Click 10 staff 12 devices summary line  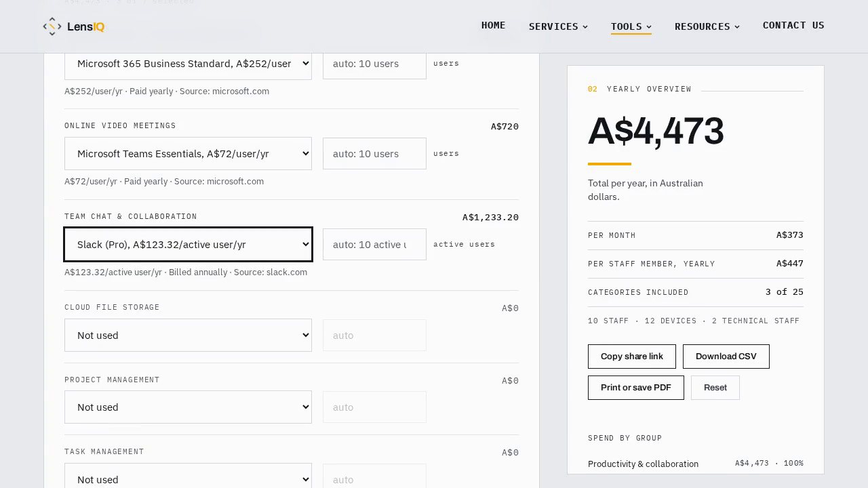pos(694,321)
